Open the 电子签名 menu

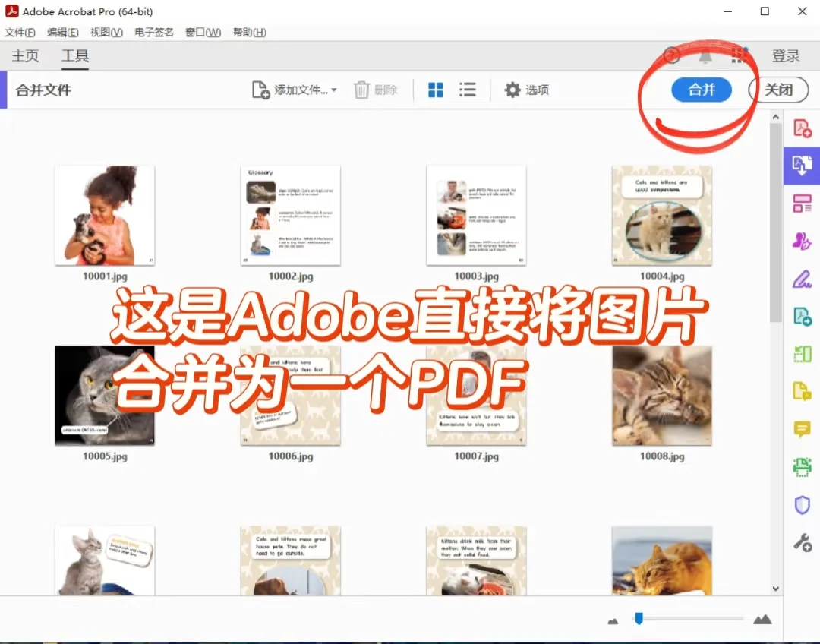point(153,33)
